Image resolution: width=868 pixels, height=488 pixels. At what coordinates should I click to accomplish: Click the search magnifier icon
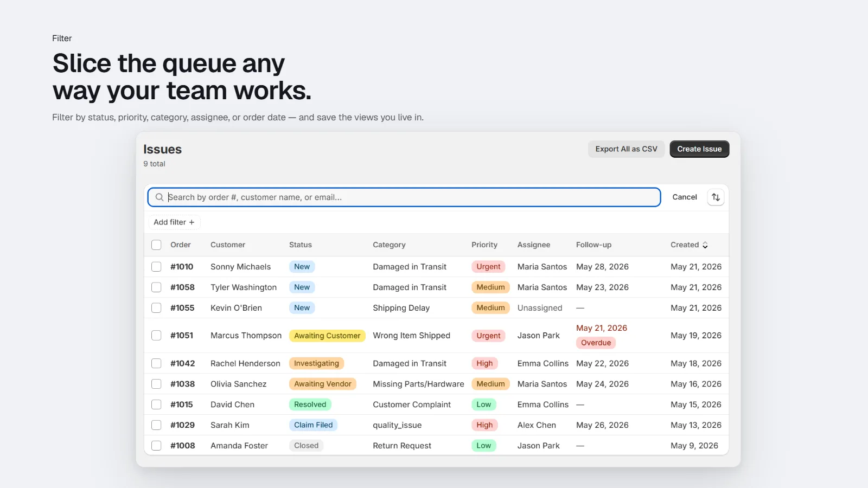pyautogui.click(x=159, y=197)
